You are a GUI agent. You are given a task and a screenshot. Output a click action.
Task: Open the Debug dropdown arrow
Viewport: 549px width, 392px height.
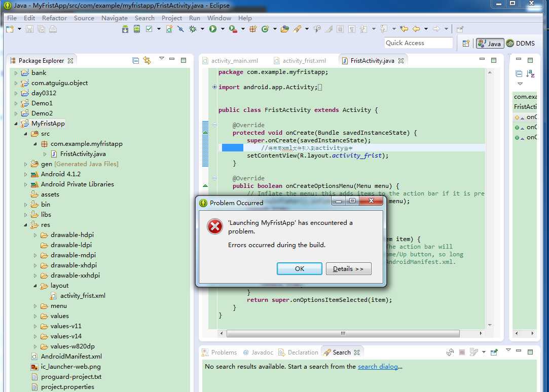coord(202,29)
